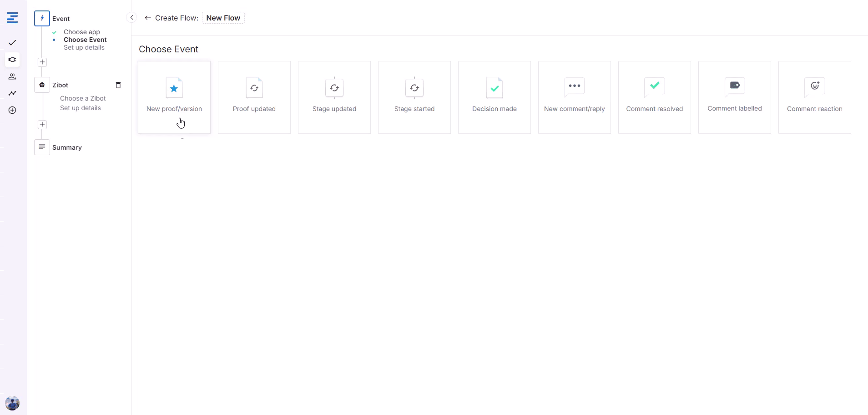Go back using the arrow beside Create Flow
This screenshot has width=868, height=415.
point(147,18)
